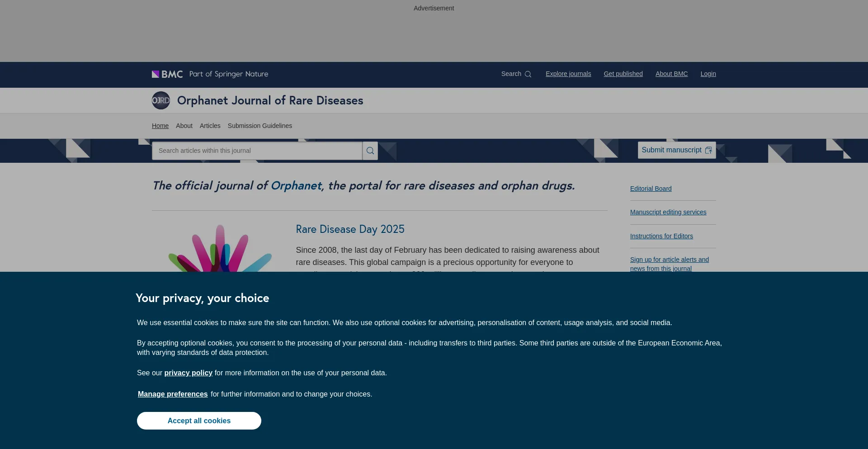Select the About journal menu item
Image resolution: width=868 pixels, height=449 pixels.
tap(184, 126)
